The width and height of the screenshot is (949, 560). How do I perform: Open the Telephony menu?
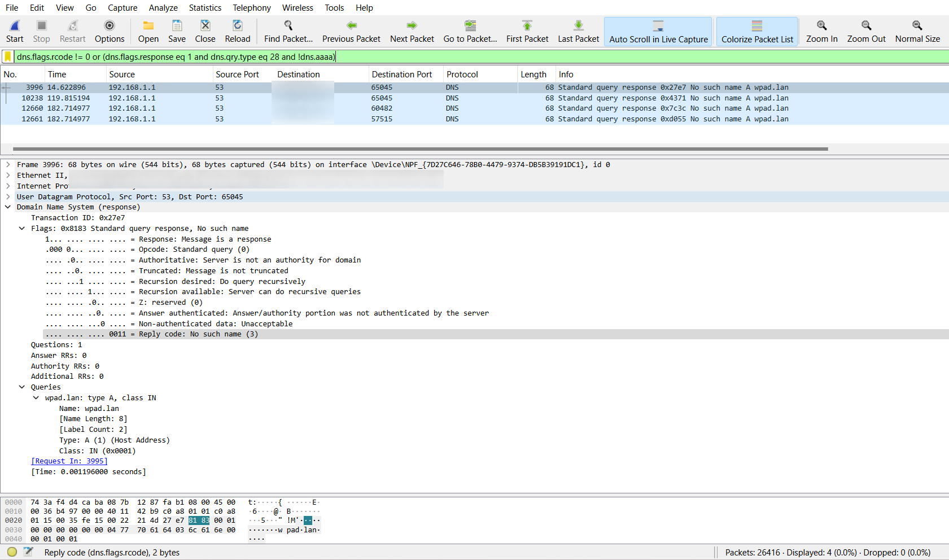tap(251, 7)
